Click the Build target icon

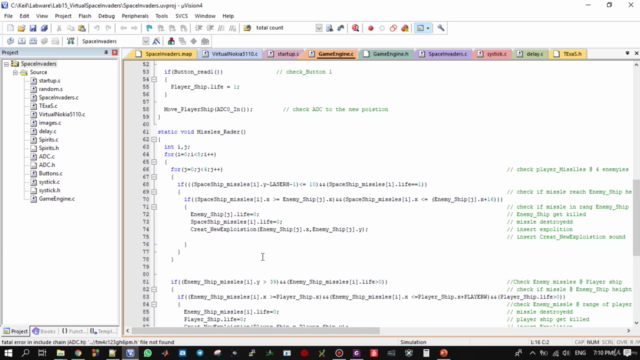[22, 41]
